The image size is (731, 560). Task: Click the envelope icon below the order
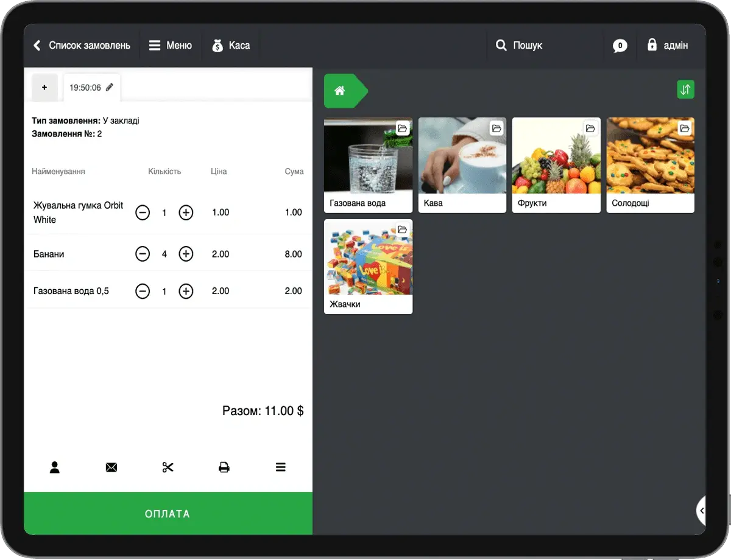tap(111, 467)
